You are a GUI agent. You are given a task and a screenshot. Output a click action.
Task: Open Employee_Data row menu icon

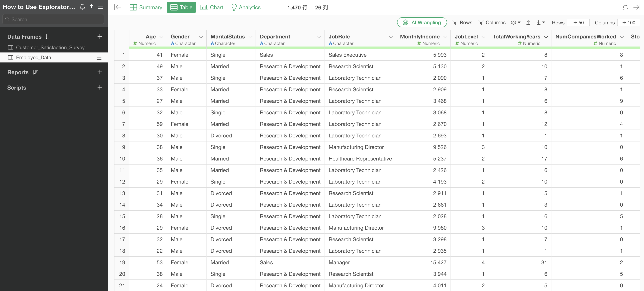[99, 57]
